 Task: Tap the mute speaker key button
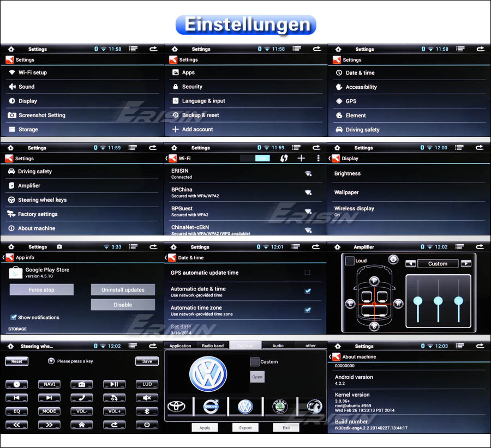point(147,398)
